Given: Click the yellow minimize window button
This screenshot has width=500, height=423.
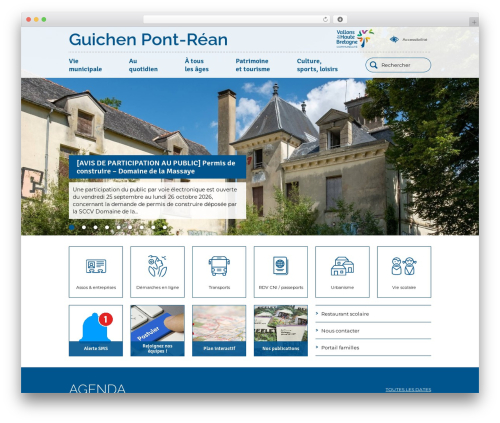Looking at the screenshot, I should point(36,19).
